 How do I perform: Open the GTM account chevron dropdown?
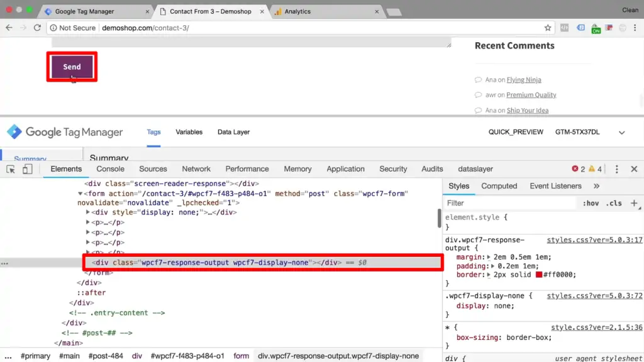(621, 132)
